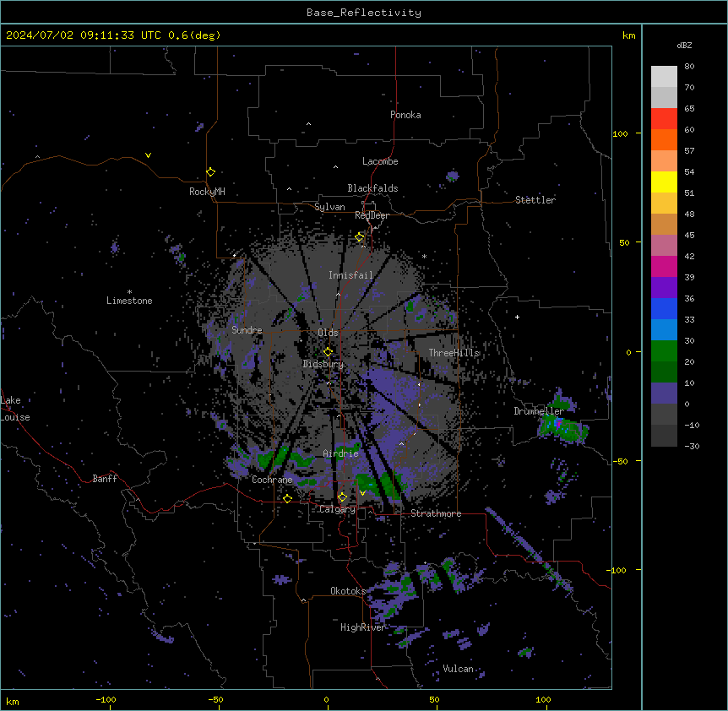Click the km label in the top-right header
Viewport: 728px width, 711px height.
coord(628,35)
